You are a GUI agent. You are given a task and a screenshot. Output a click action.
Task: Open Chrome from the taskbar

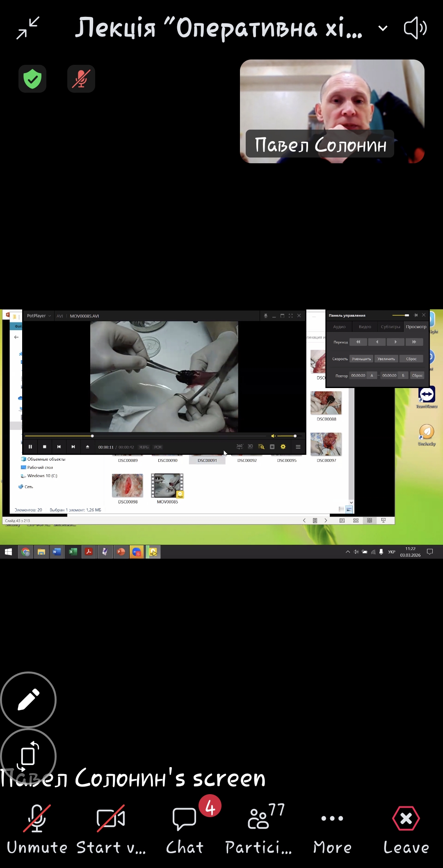[x=25, y=552]
